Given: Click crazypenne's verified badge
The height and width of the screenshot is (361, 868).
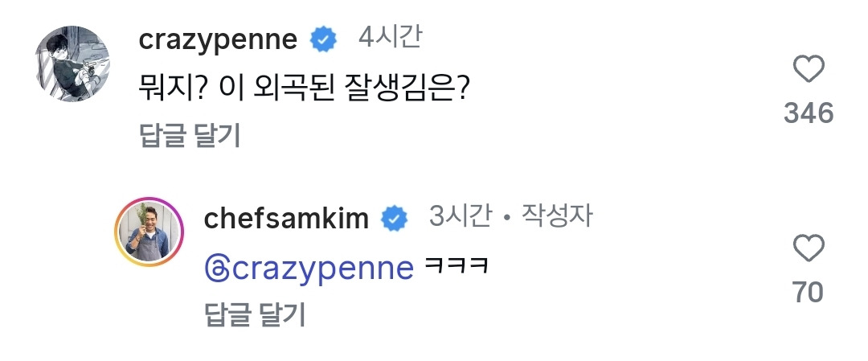Looking at the screenshot, I should (x=324, y=40).
